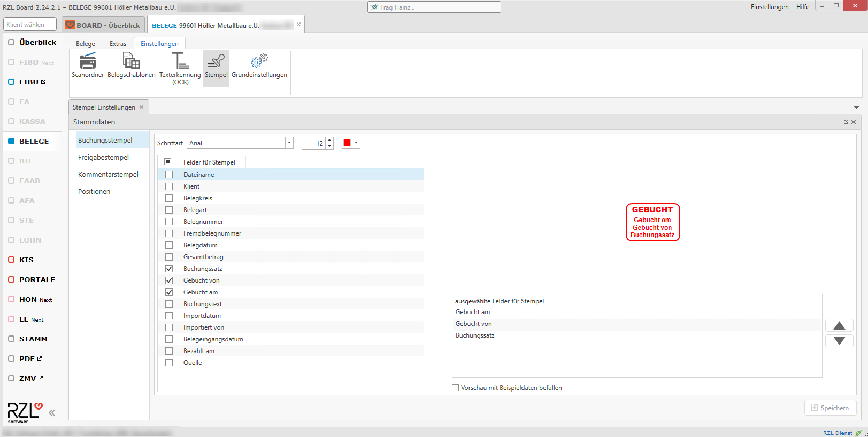The width and height of the screenshot is (868, 437).
Task: Move selected field up with arrow
Action: (839, 325)
